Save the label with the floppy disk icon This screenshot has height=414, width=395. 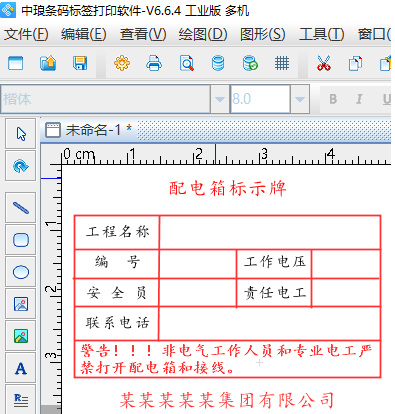pos(80,63)
